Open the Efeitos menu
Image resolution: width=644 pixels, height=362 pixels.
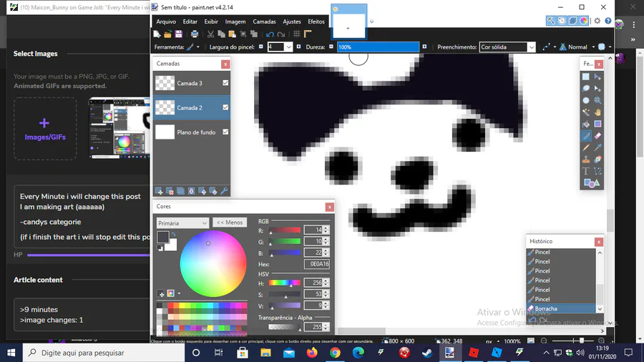pyautogui.click(x=316, y=21)
